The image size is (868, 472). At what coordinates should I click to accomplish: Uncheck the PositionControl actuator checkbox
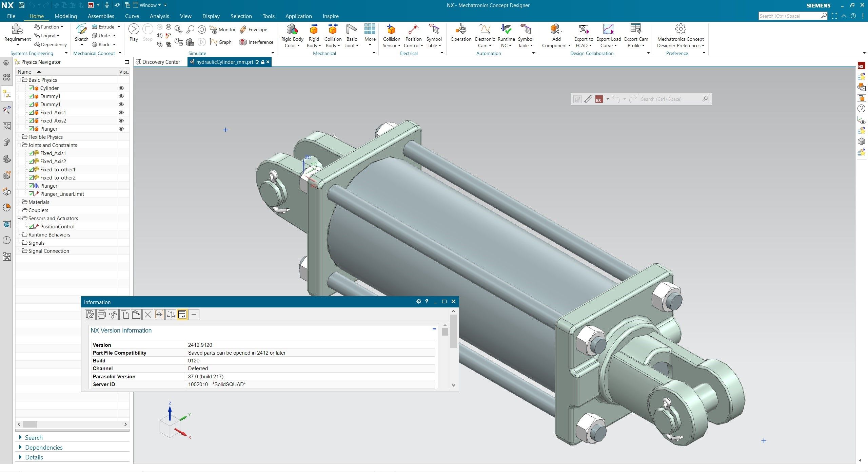tap(31, 226)
